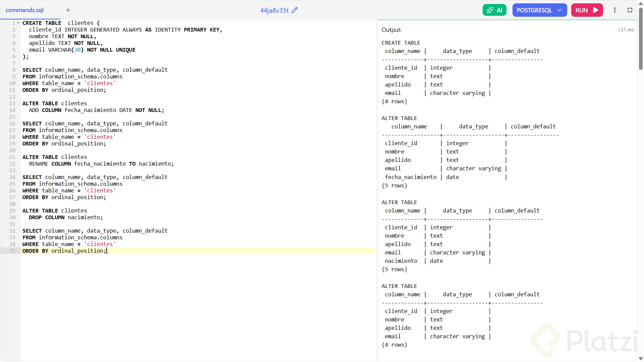Click the pencil icon to rename the snippet
The image size is (644, 362).
click(294, 10)
